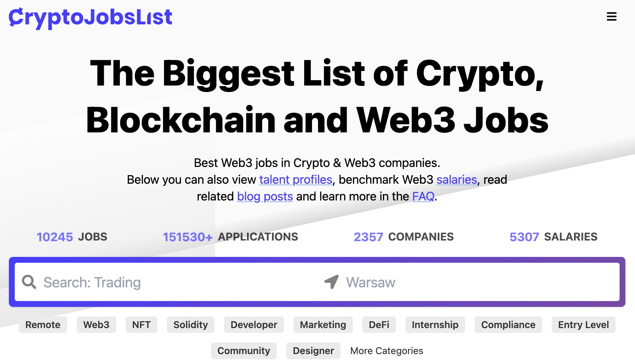Open the FAQ link
The height and width of the screenshot is (364, 635).
(423, 196)
